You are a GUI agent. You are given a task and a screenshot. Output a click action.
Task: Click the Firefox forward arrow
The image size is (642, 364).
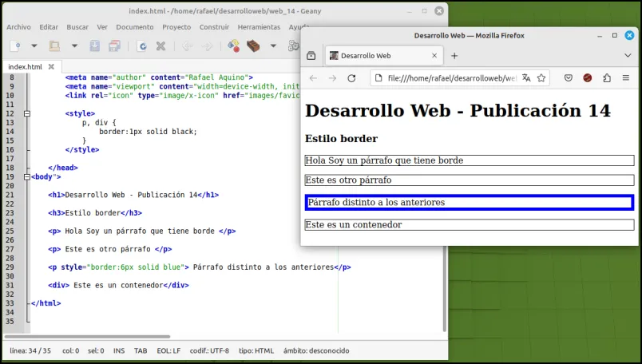pyautogui.click(x=332, y=78)
